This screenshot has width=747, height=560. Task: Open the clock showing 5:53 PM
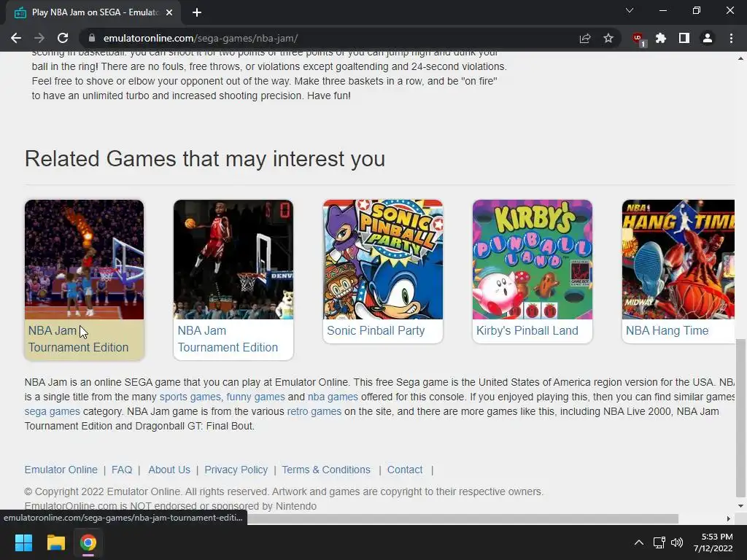tap(713, 542)
